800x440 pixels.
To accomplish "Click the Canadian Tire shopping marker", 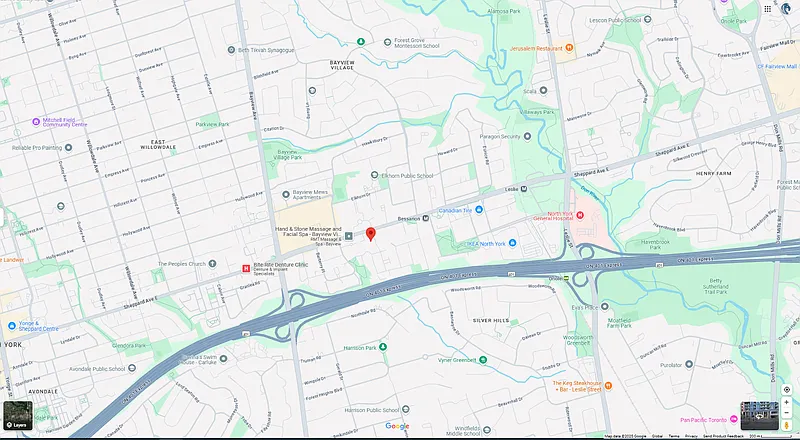I will coord(479,210).
